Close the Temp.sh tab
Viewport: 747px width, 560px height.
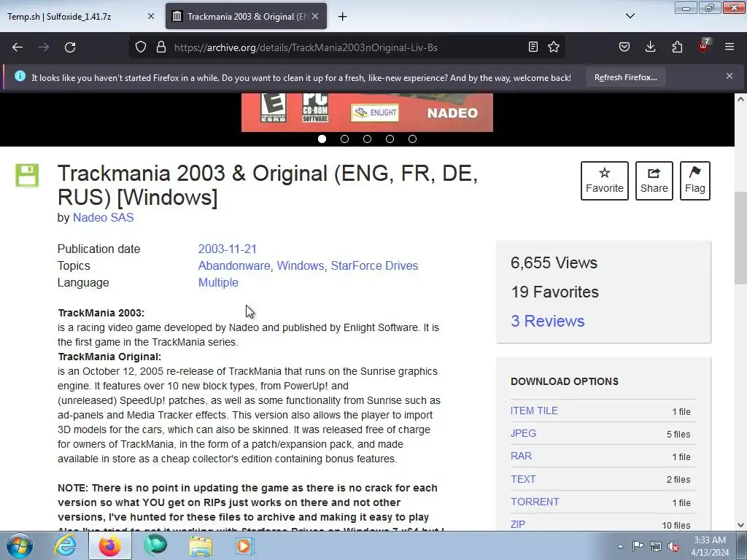[x=150, y=17]
